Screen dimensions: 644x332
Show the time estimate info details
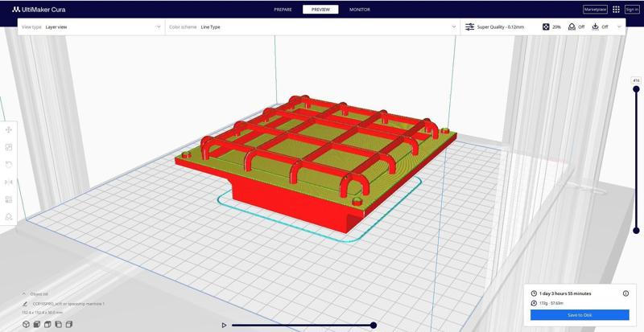pyautogui.click(x=626, y=293)
